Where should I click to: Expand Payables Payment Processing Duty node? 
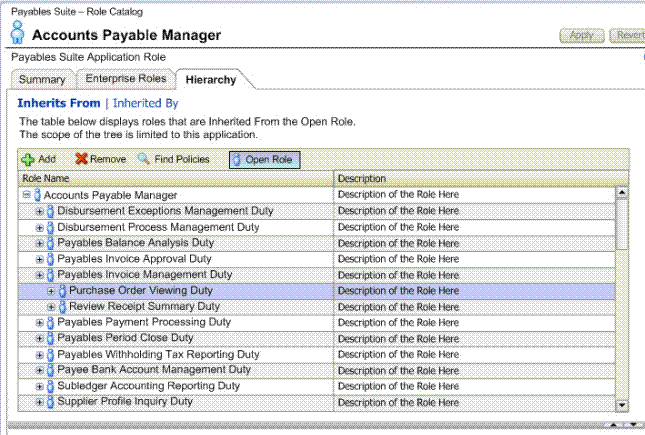pos(39,323)
